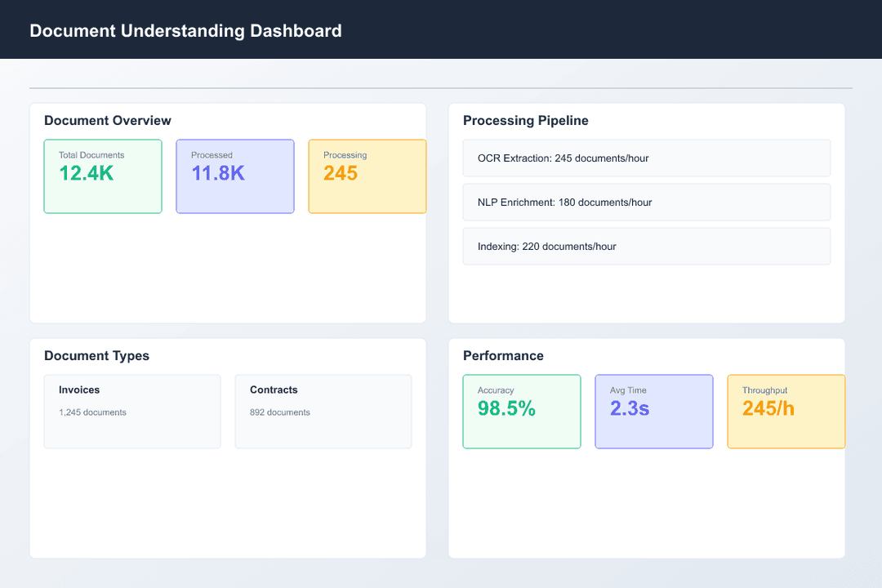The height and width of the screenshot is (588, 882).
Task: Click the Document Overview heading
Action: pyautogui.click(x=108, y=121)
